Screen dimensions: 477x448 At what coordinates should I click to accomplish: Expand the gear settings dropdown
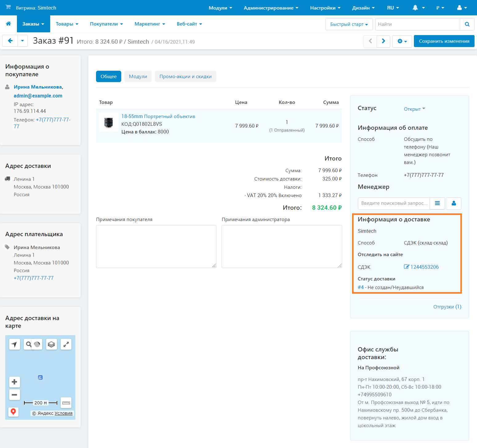coord(402,41)
